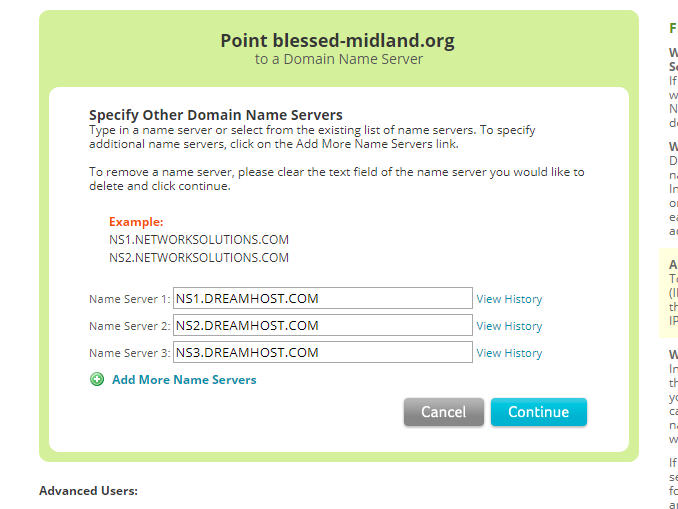Click 'Specify Other Domain Name Servers' heading
Viewport: 678px width, 509px height.
pos(216,115)
